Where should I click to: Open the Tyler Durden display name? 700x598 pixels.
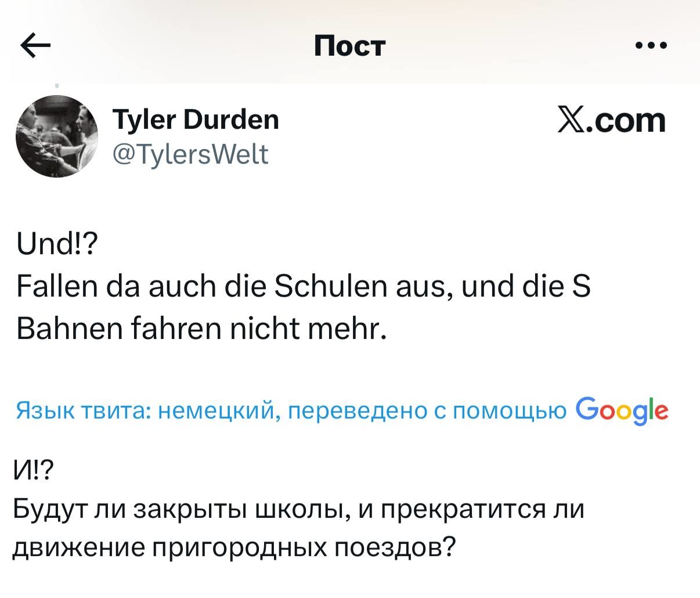[196, 120]
